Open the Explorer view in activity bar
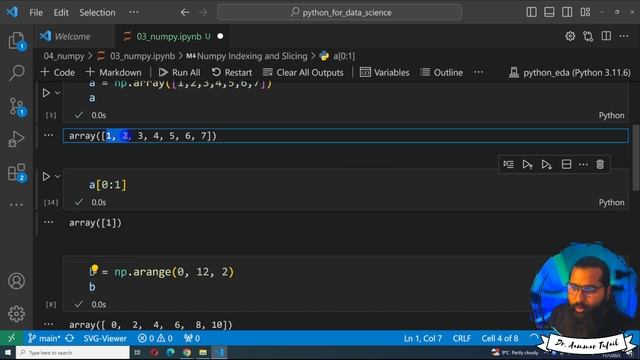The width and height of the screenshot is (640, 360). point(16,41)
